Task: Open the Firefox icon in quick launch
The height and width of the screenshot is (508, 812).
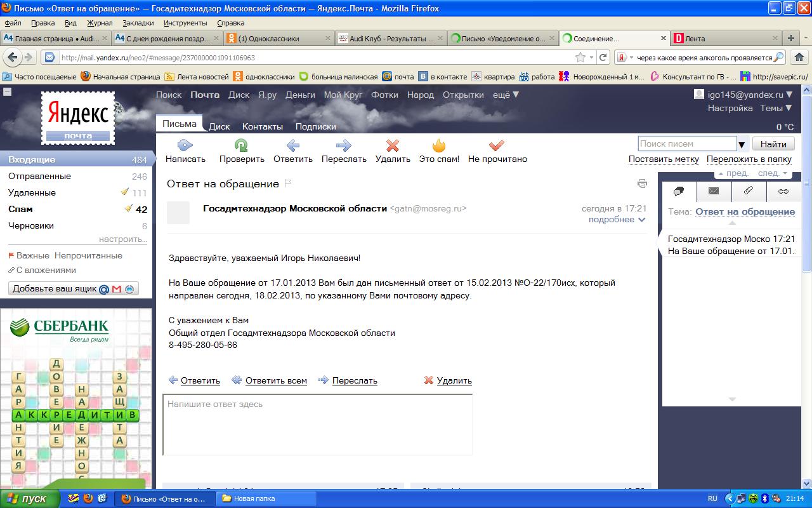Action: tap(88, 498)
